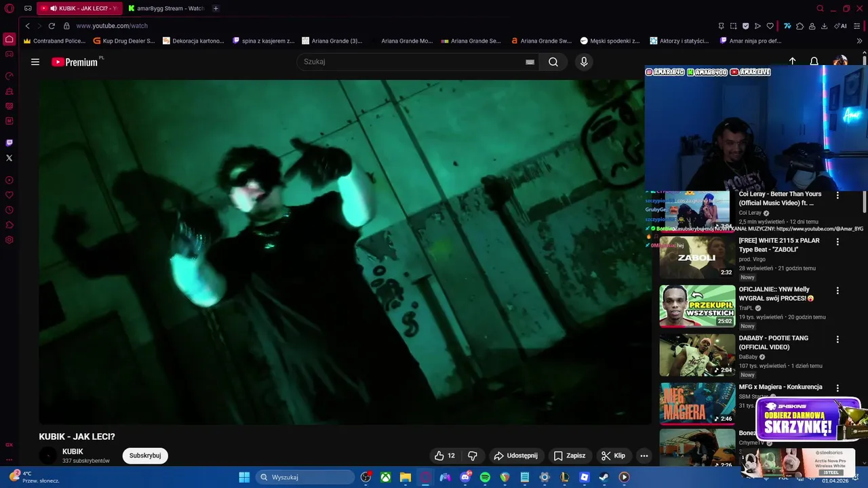Image resolution: width=868 pixels, height=488 pixels.
Task: Search in open tabs magnifier
Action: point(820,8)
